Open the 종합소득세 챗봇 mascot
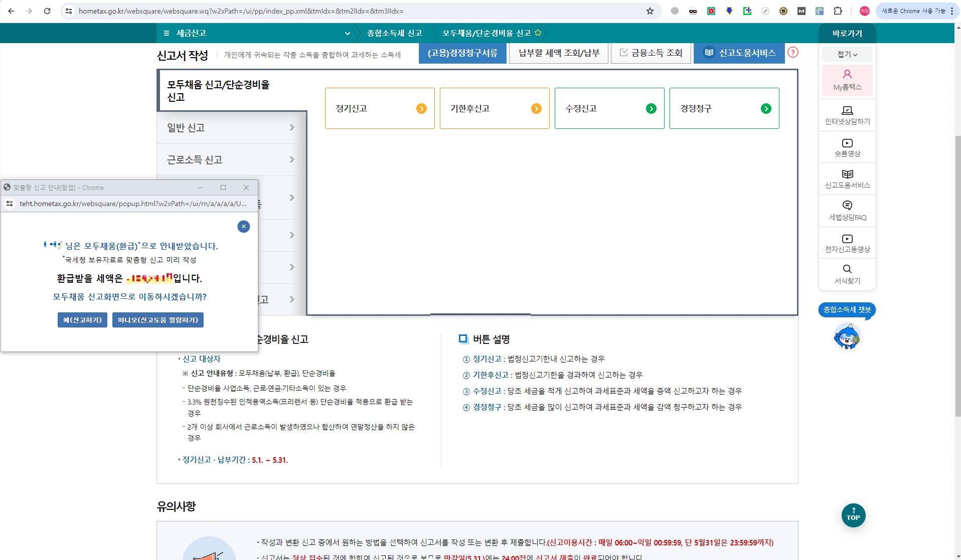961x560 pixels. 847,336
